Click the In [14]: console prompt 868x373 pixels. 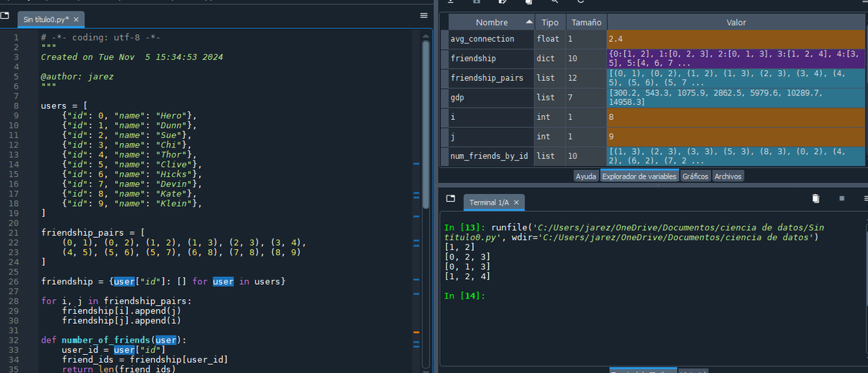(x=464, y=296)
